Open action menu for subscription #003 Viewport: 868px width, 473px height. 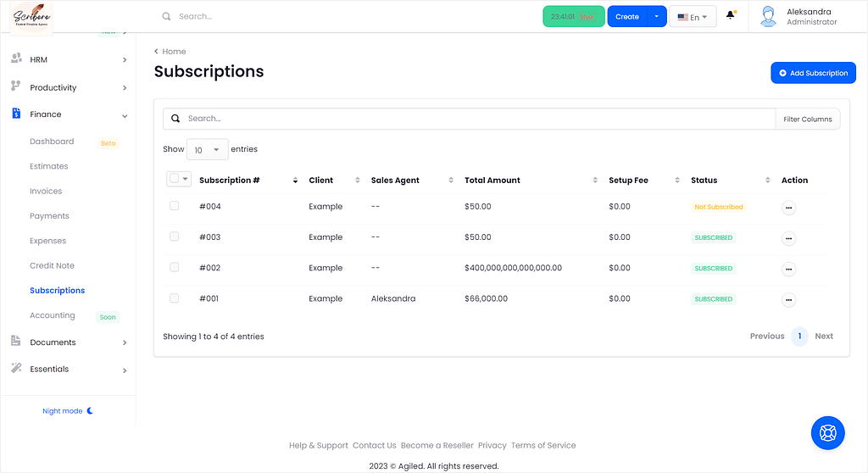(x=789, y=239)
